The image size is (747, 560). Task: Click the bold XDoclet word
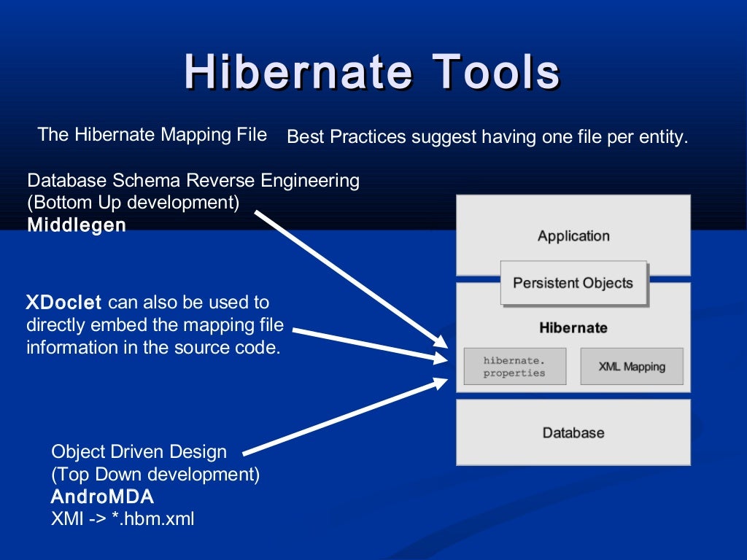click(63, 303)
